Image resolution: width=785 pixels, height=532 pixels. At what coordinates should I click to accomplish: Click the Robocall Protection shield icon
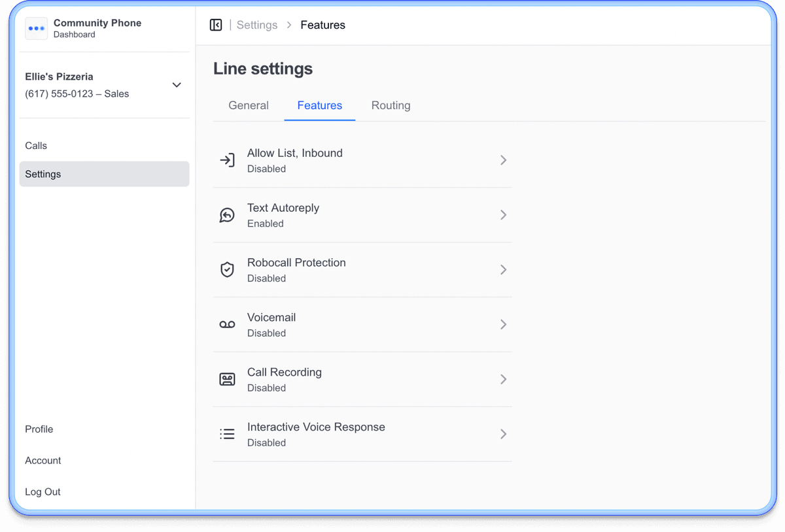pos(227,270)
